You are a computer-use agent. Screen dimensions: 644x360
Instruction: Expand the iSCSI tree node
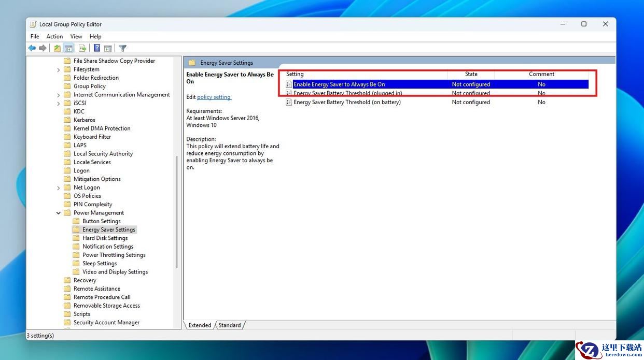59,103
